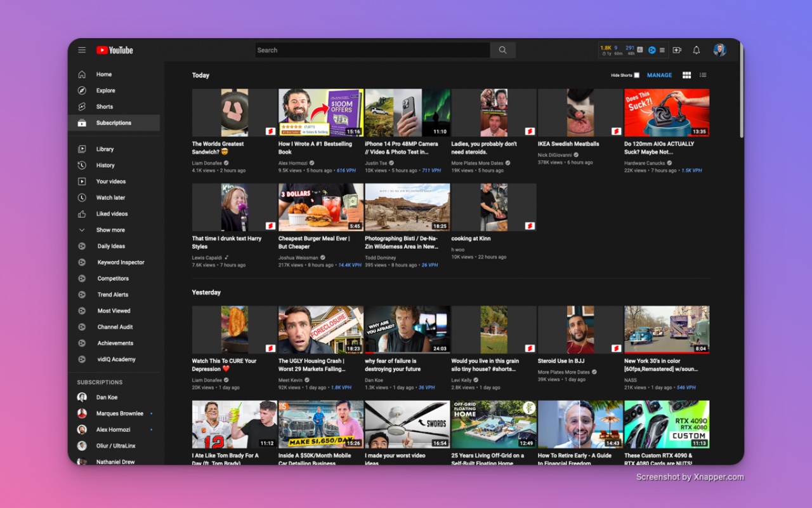Click the Create video icon in the top bar
812x508 pixels.
coord(678,50)
